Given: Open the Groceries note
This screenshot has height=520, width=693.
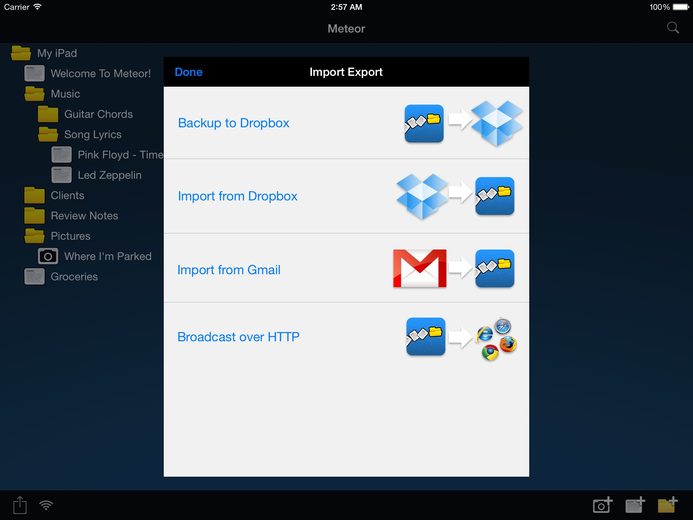Looking at the screenshot, I should [x=61, y=277].
